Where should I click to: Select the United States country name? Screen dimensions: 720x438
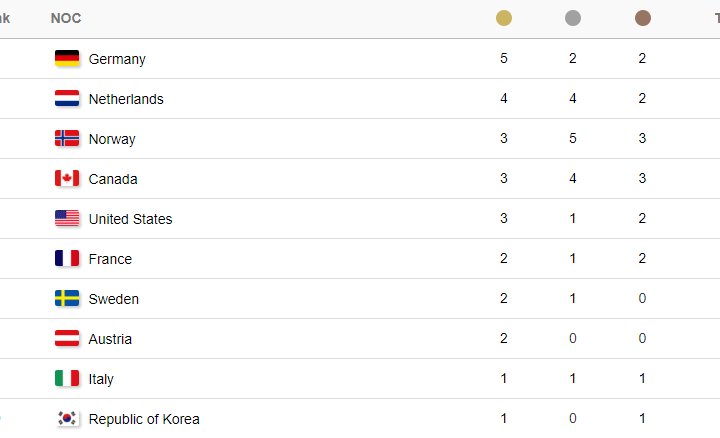coord(130,219)
